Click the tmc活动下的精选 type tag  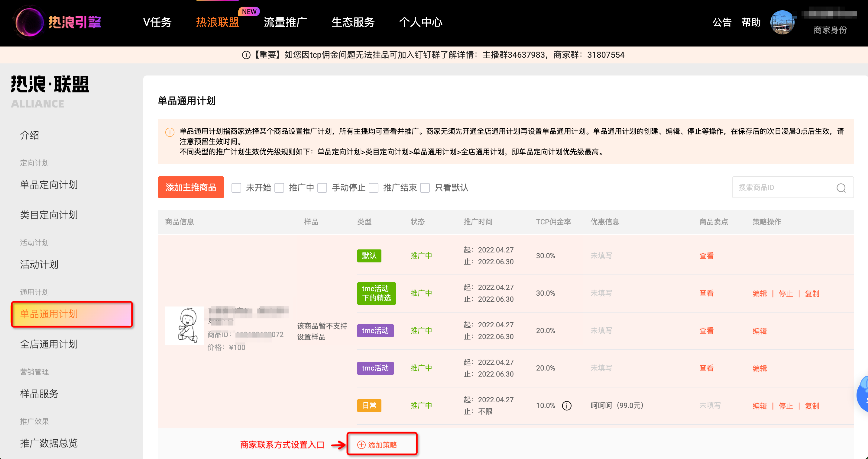point(376,293)
